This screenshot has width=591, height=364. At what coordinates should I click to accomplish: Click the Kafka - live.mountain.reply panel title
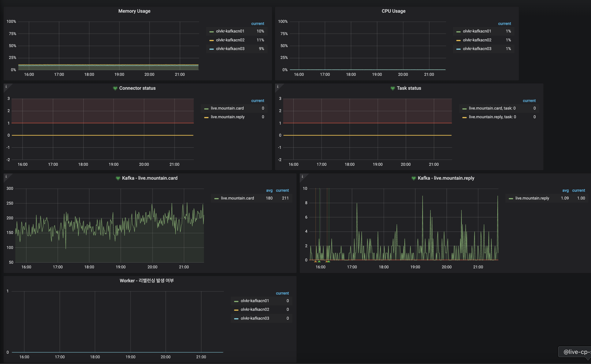(x=446, y=178)
